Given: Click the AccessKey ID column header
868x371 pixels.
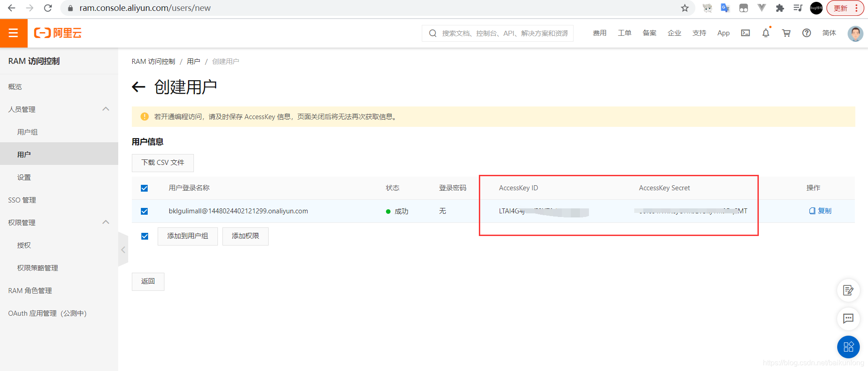Looking at the screenshot, I should click(518, 188).
